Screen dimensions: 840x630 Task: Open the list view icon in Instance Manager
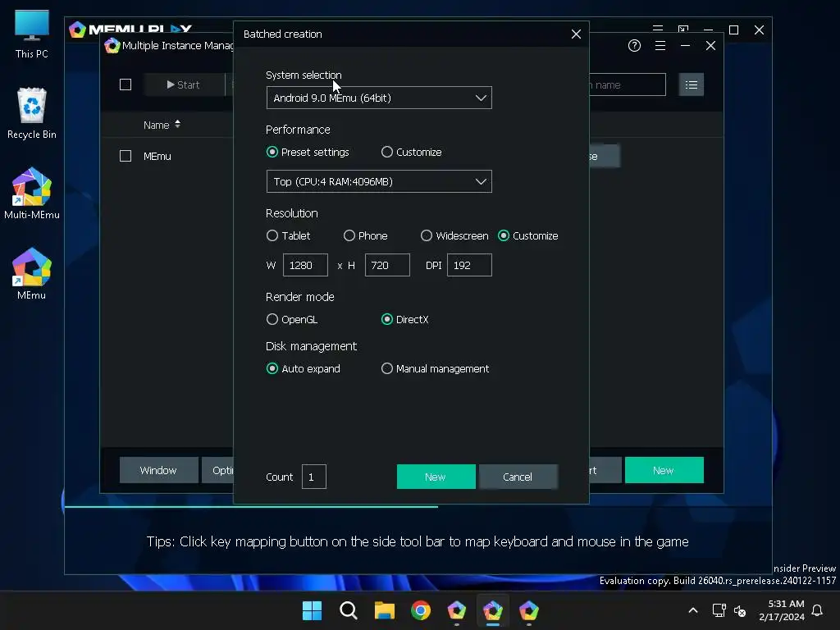click(691, 84)
